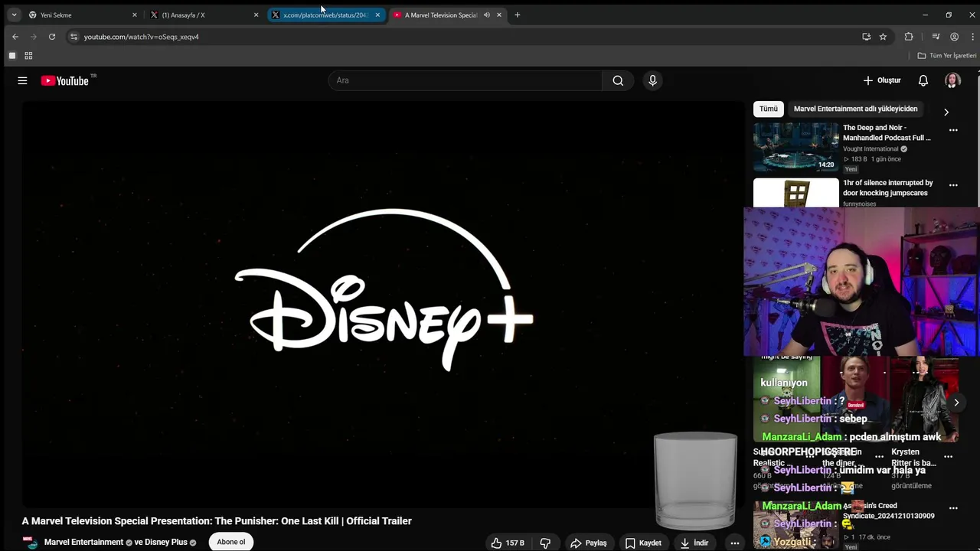This screenshot has height=551, width=980.
Task: Open Tüm Yer İşaretleri bookmarks folder
Action: (x=947, y=56)
